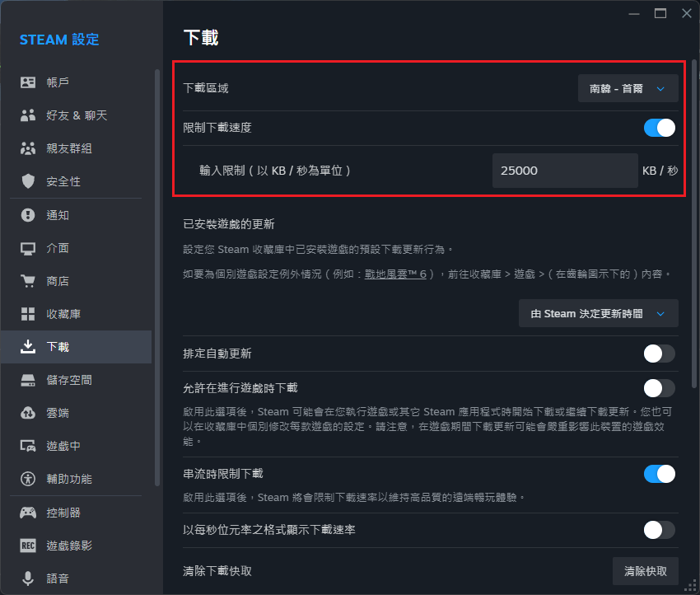Open the 雲端 cloud icon
Image resolution: width=700 pixels, height=595 pixels.
point(28,413)
